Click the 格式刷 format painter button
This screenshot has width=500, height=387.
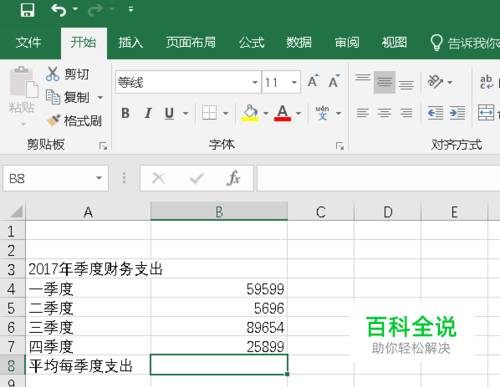pyautogui.click(x=75, y=121)
